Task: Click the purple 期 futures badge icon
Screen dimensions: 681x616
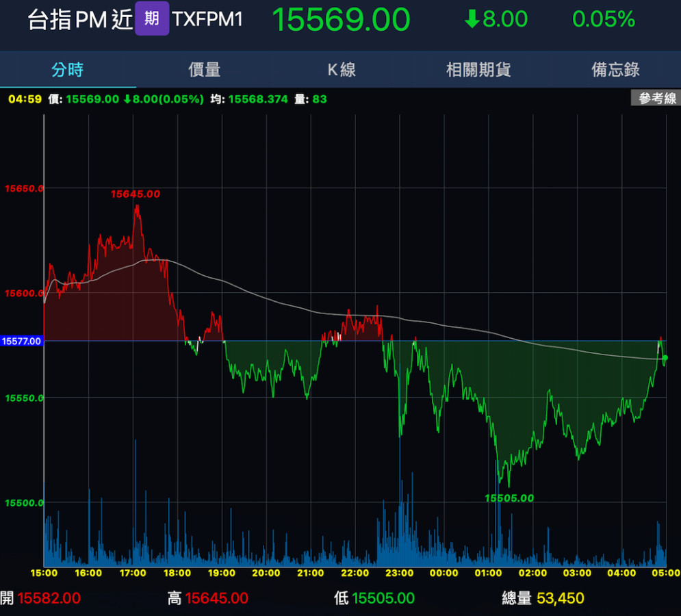Action: pyautogui.click(x=152, y=18)
